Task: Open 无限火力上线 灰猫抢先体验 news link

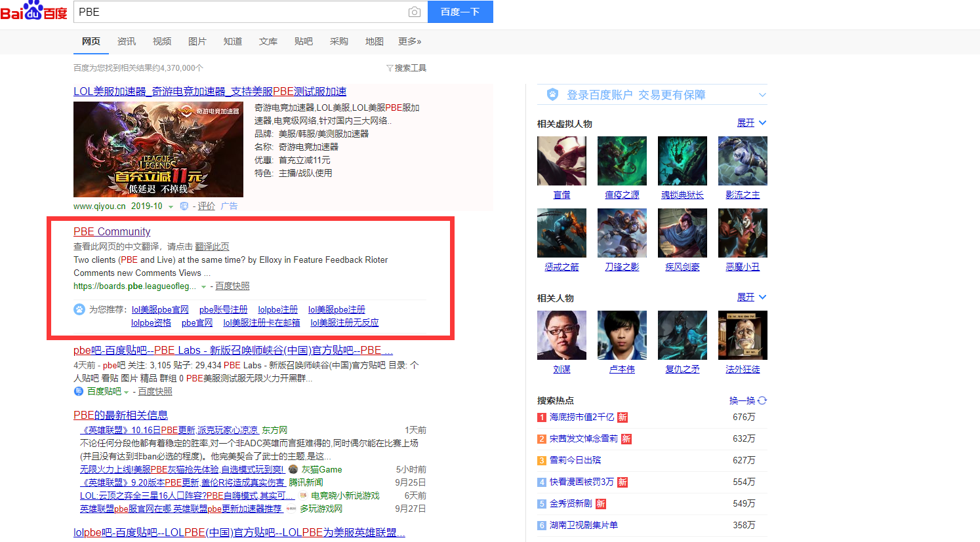Action: (x=182, y=469)
